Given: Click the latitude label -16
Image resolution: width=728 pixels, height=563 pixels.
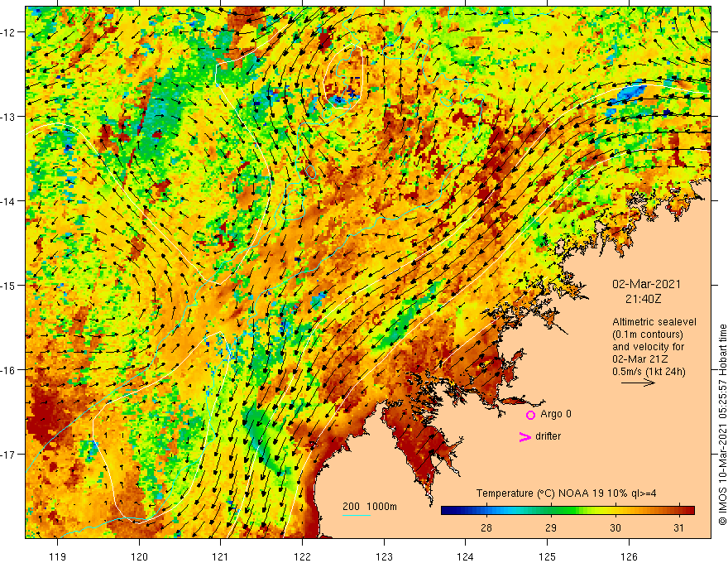Looking at the screenshot, I should 8,370.
